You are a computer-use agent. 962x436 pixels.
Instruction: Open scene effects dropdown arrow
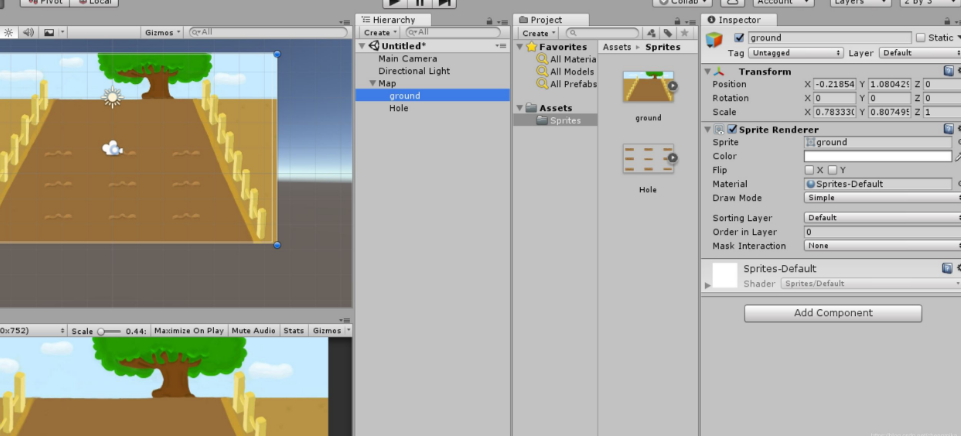point(62,33)
